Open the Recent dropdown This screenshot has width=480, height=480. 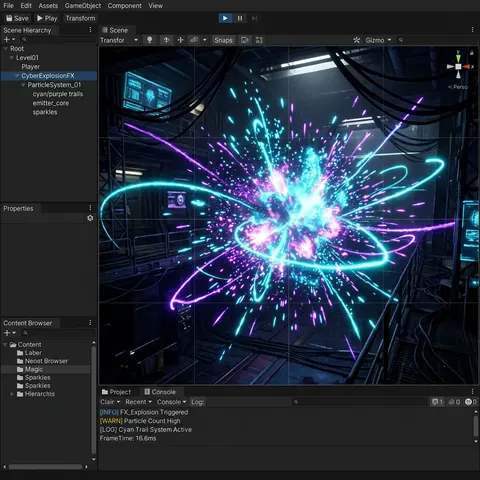pyautogui.click(x=139, y=402)
